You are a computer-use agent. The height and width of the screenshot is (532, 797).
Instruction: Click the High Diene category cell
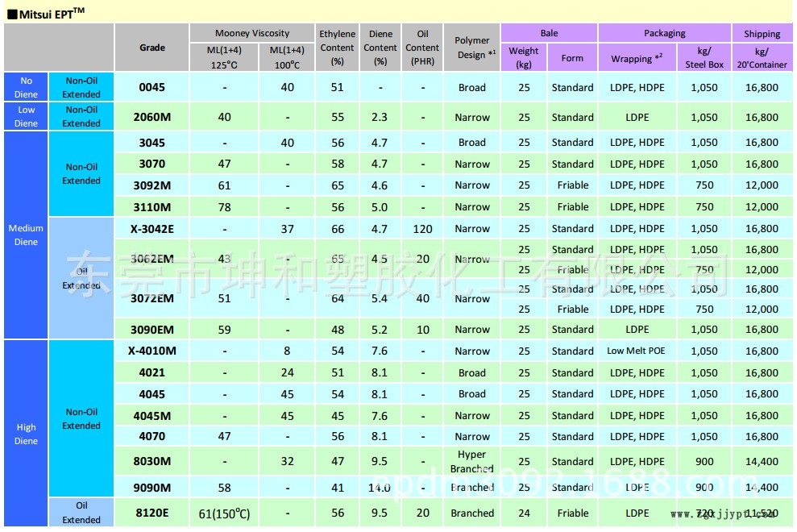pos(26,434)
